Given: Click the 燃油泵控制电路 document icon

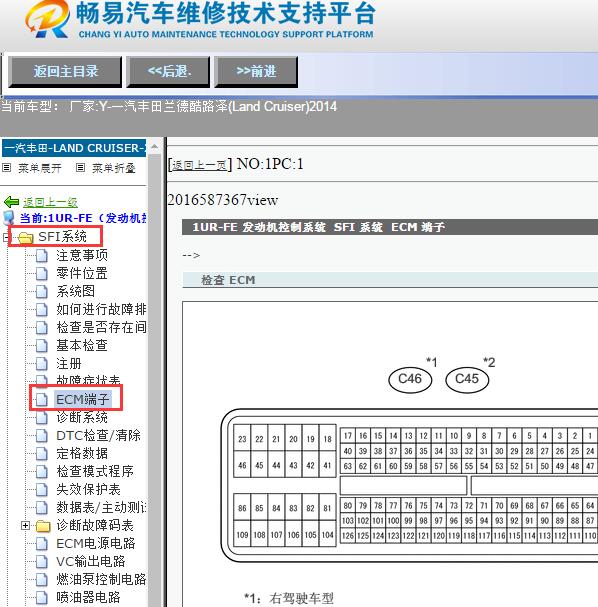Looking at the screenshot, I should coord(41,580).
